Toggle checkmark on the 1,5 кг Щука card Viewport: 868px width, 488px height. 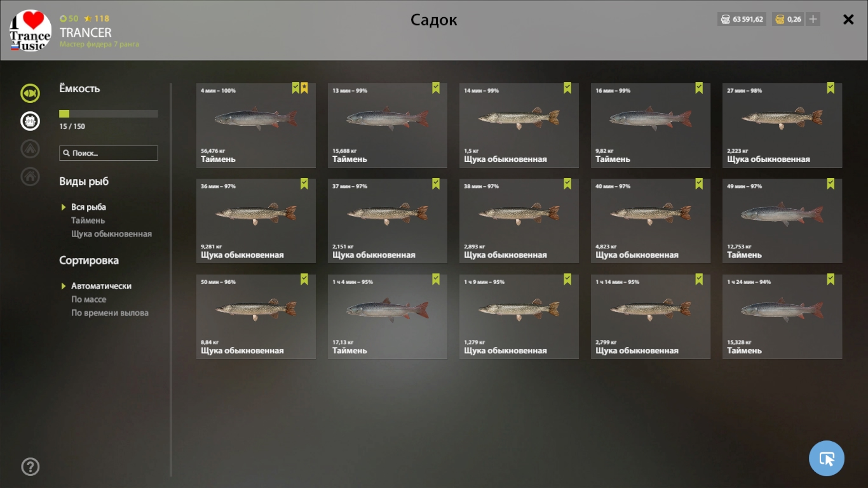click(x=567, y=88)
